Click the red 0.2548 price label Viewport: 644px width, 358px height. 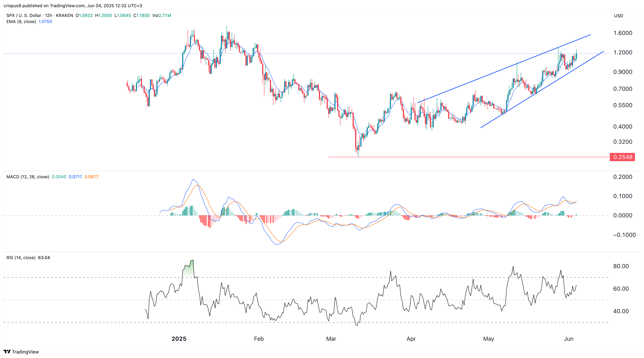pyautogui.click(x=622, y=157)
